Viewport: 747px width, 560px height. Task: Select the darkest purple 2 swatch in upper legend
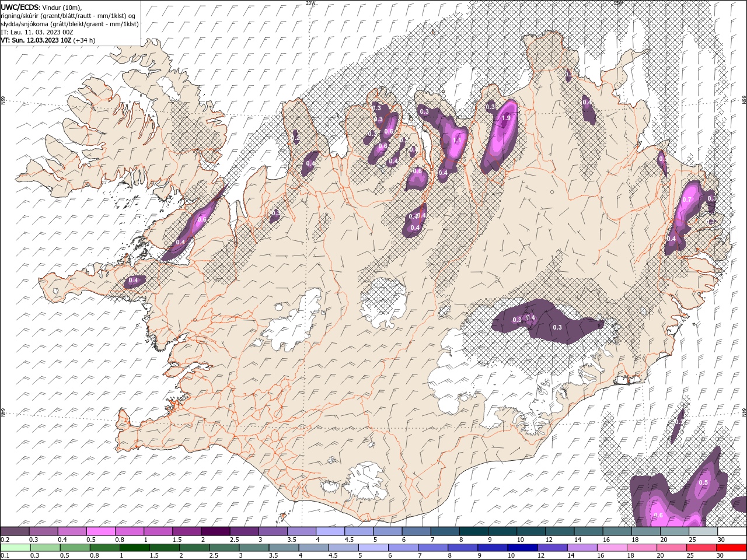point(215,531)
